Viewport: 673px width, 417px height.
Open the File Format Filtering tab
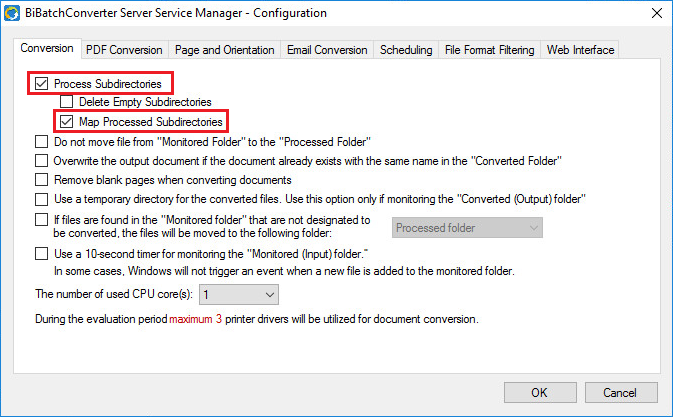coord(489,50)
